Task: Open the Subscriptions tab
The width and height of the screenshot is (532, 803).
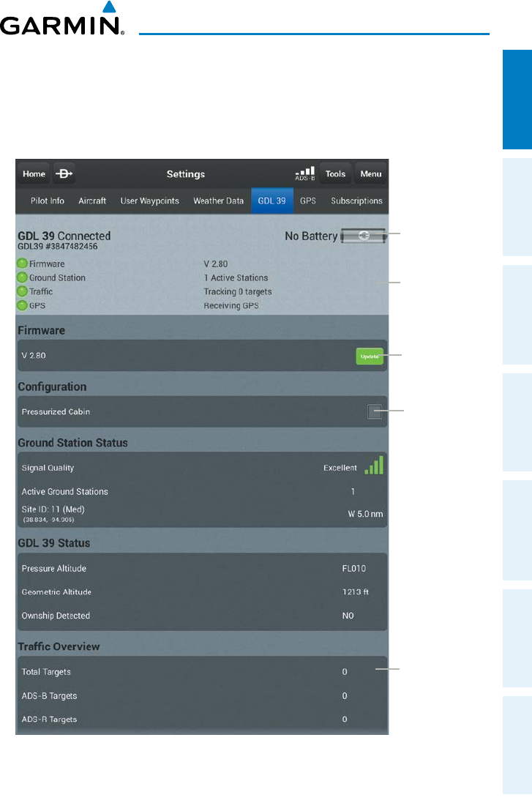Action: (x=356, y=201)
